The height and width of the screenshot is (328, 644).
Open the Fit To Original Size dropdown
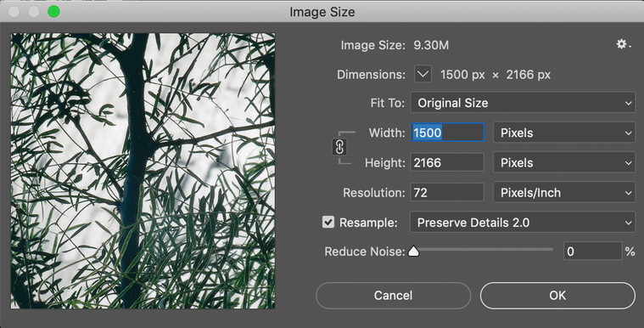tap(523, 103)
